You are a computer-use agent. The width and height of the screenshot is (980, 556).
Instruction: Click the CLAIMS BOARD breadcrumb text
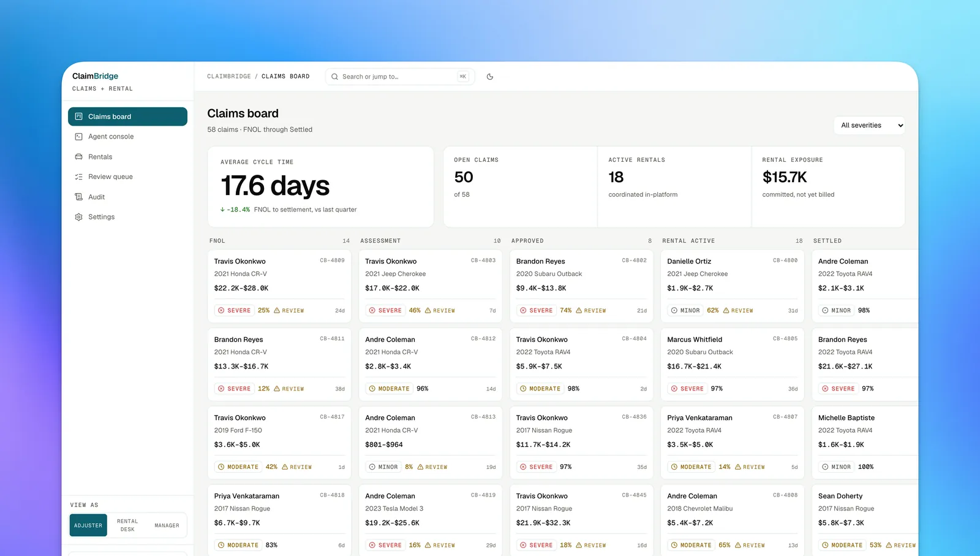point(285,77)
